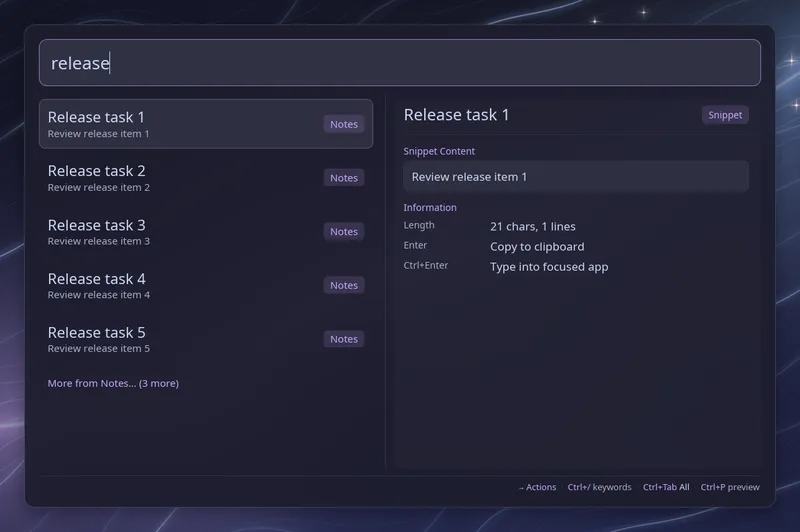Image resolution: width=800 pixels, height=532 pixels.
Task: Select the Release task 2 result
Action: point(206,178)
